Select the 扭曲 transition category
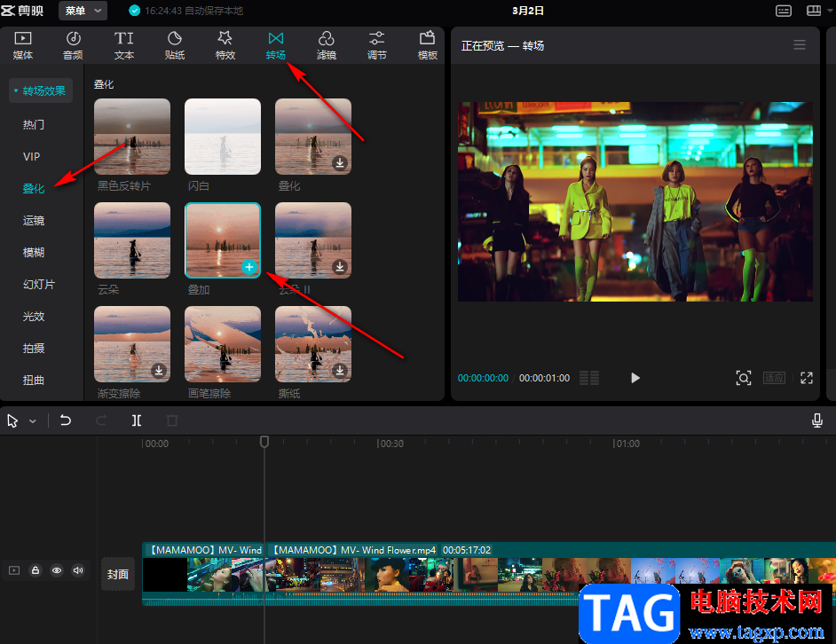This screenshot has height=644, width=836. (x=34, y=381)
